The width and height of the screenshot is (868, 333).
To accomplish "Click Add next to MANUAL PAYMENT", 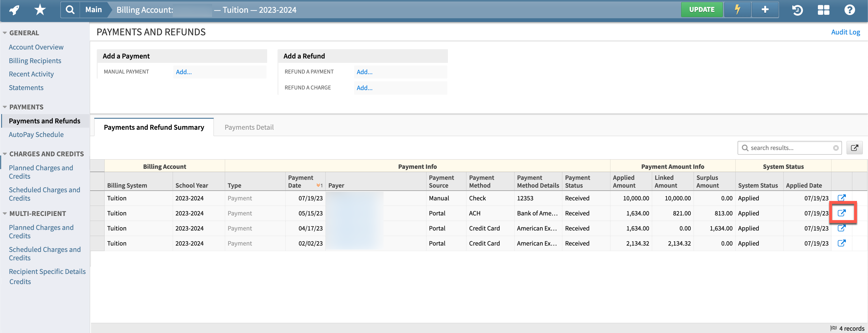I will coord(183,72).
